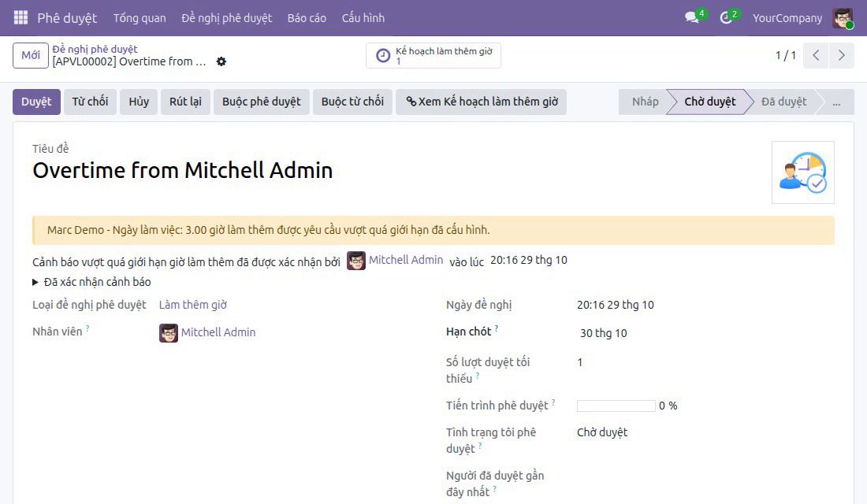
Task: Click the overtime approval category image
Action: [803, 172]
